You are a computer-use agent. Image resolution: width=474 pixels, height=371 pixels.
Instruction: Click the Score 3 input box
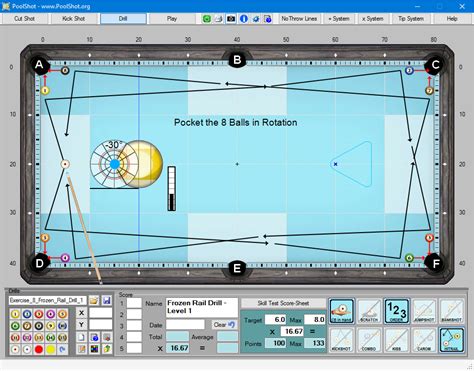pyautogui.click(x=134, y=326)
